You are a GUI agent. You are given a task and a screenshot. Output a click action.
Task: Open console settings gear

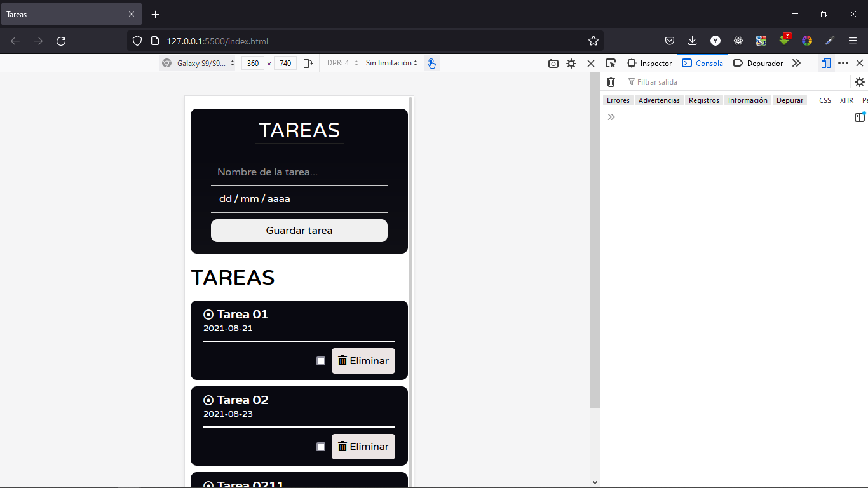[860, 82]
